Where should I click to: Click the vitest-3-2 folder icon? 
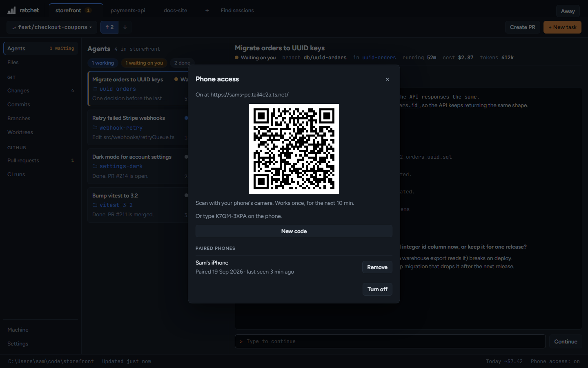[95, 205]
